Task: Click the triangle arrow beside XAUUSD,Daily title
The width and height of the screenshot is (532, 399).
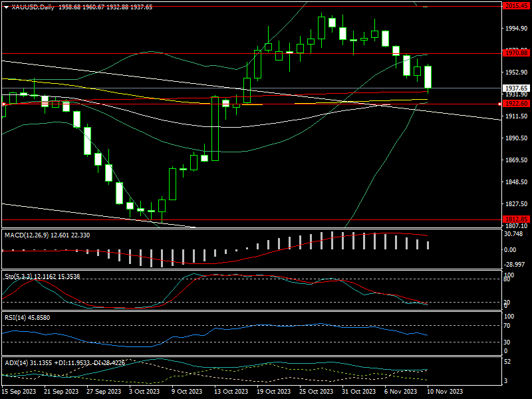Action: (6, 7)
